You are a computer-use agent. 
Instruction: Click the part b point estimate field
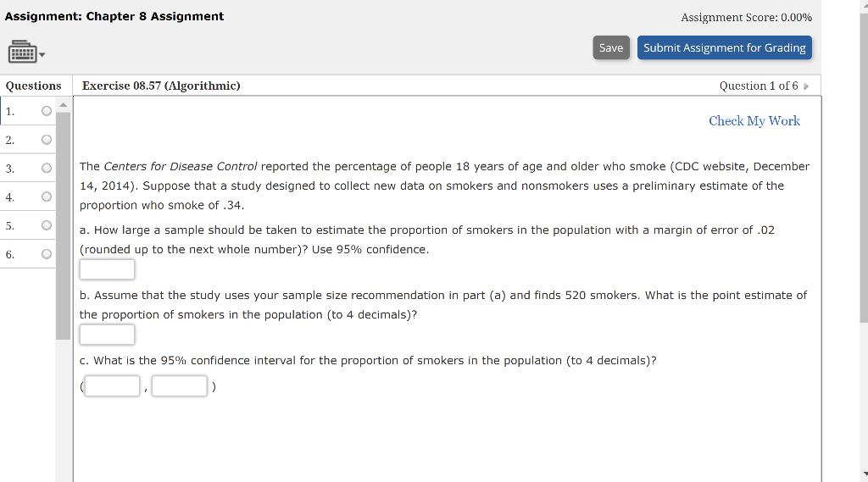pos(107,335)
